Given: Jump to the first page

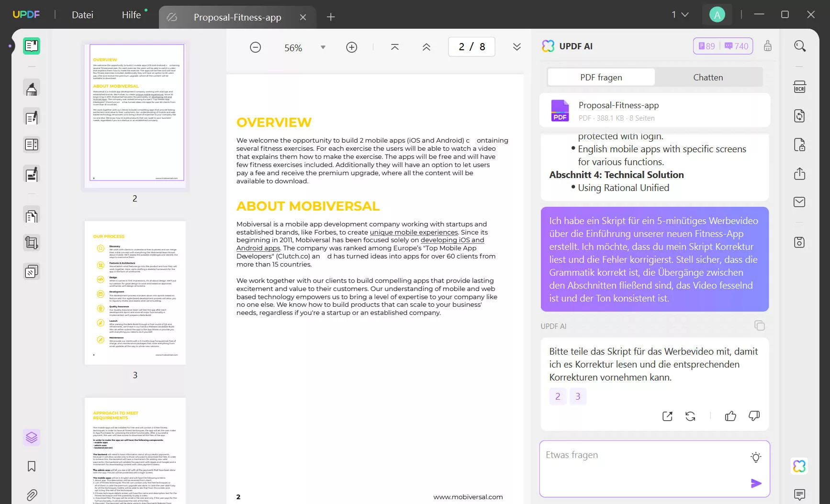Looking at the screenshot, I should [395, 47].
